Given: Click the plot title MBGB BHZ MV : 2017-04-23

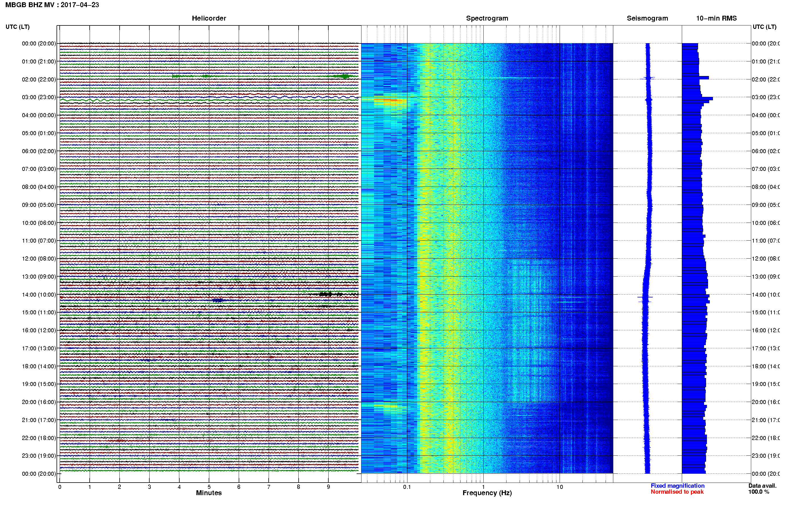Looking at the screenshot, I should (x=52, y=5).
